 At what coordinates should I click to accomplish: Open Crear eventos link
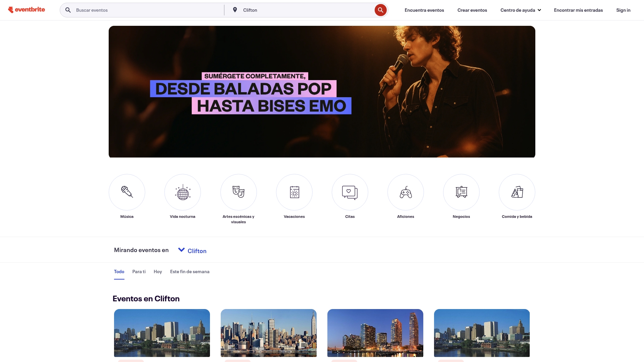(472, 10)
